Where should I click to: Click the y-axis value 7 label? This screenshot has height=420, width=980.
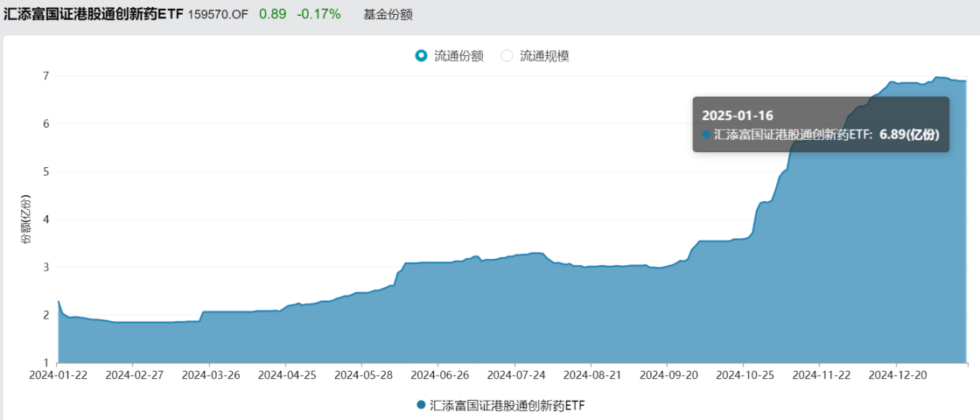(x=45, y=76)
